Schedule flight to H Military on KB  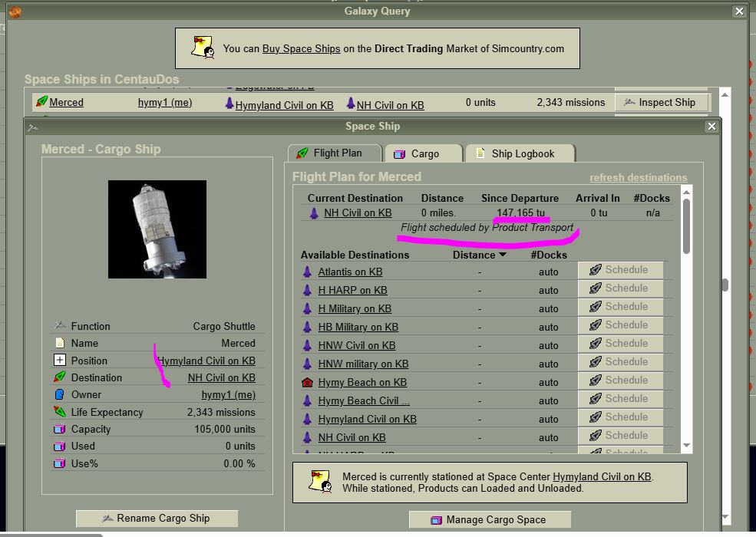(x=620, y=307)
